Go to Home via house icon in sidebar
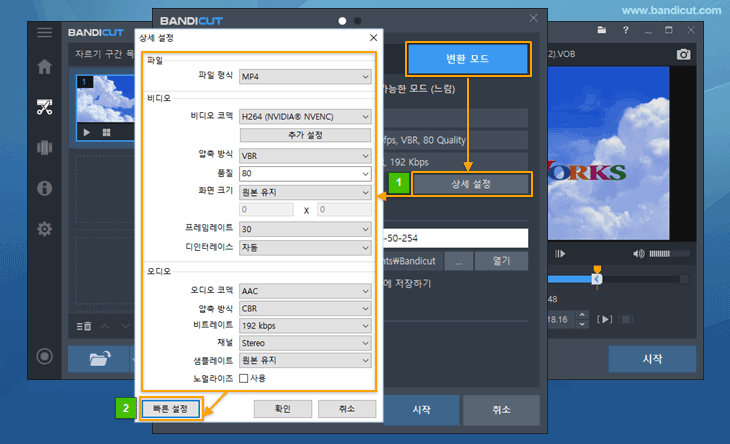730x444 pixels. [x=45, y=67]
